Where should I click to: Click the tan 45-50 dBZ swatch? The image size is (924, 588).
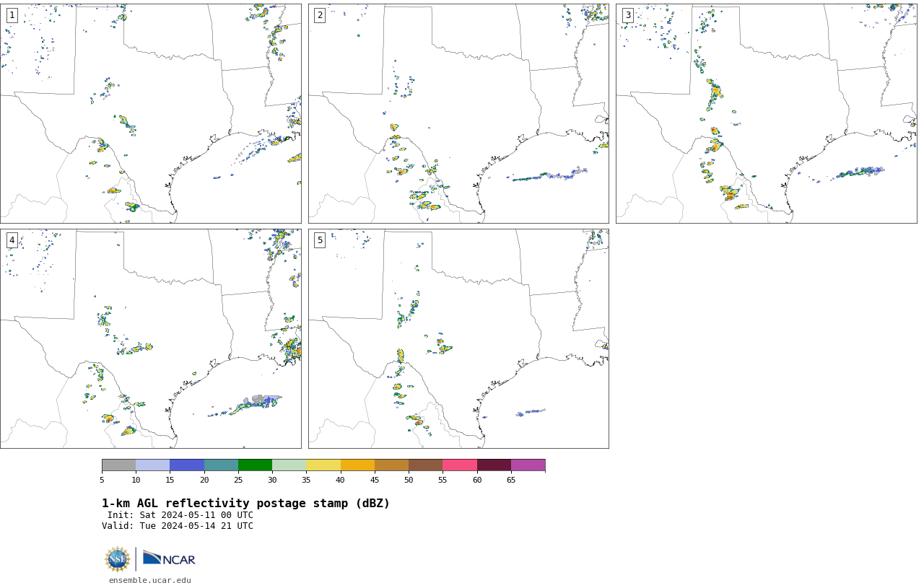tap(391, 465)
